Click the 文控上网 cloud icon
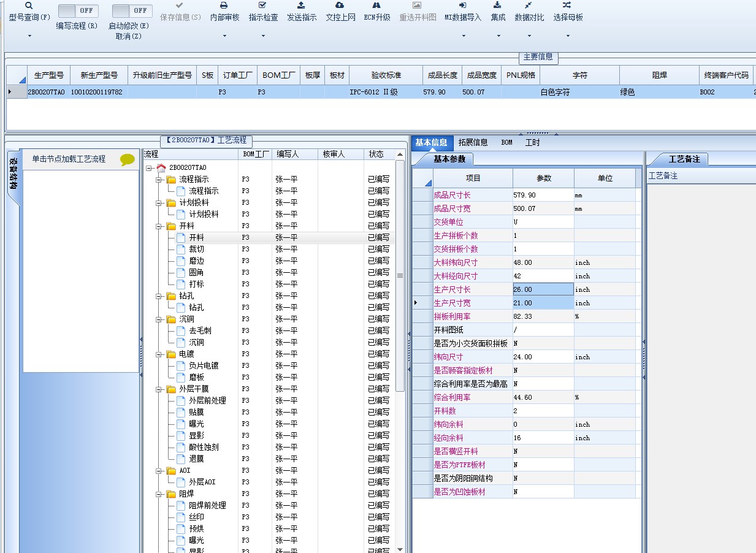The height and width of the screenshot is (553, 756). pos(340,5)
